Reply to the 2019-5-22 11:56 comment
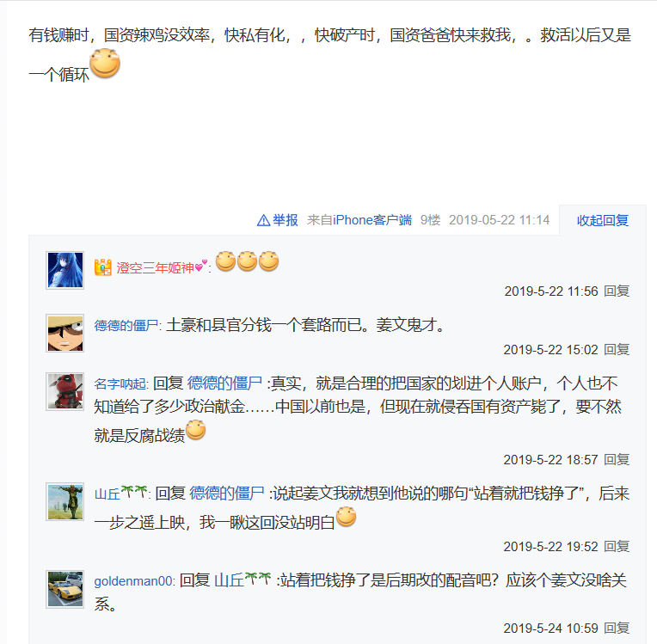 pos(617,291)
